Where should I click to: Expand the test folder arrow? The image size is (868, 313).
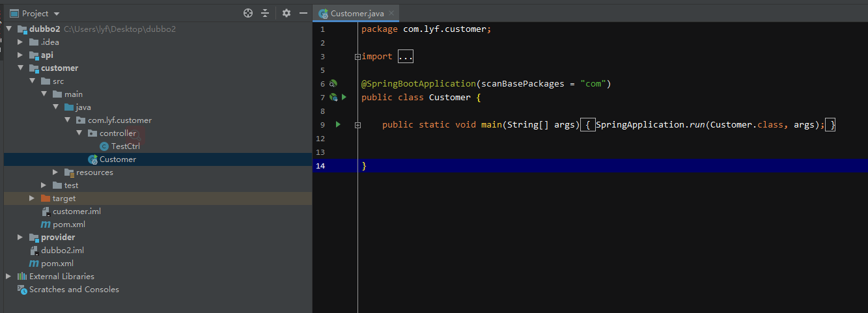coord(44,185)
